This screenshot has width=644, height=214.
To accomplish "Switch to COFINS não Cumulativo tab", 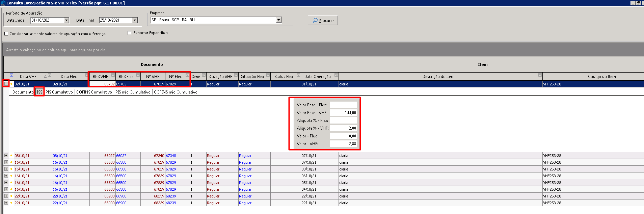I will [176, 92].
